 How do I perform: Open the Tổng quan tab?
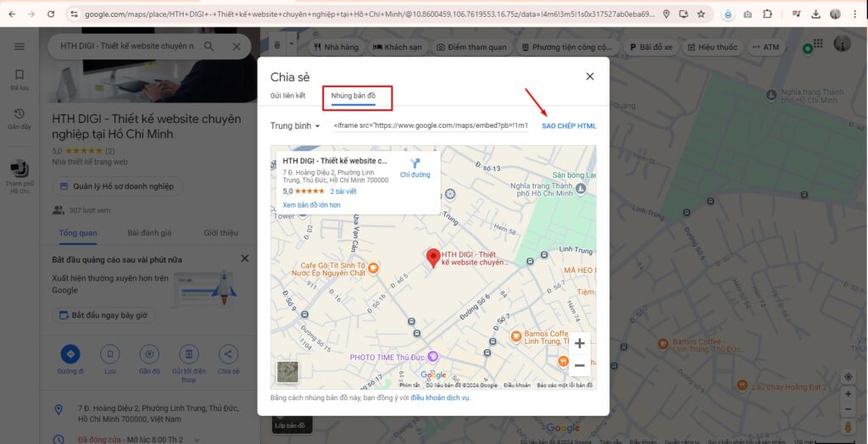click(x=78, y=232)
